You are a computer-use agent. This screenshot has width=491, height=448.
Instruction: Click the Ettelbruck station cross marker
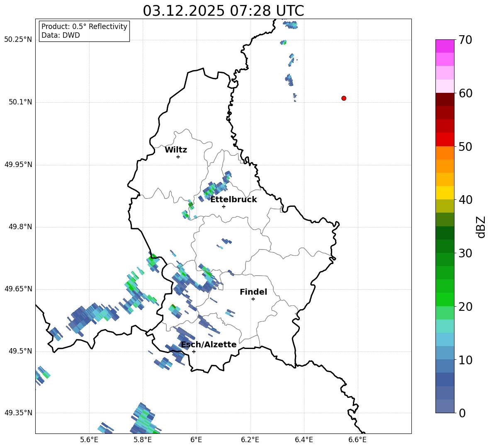[x=224, y=206]
